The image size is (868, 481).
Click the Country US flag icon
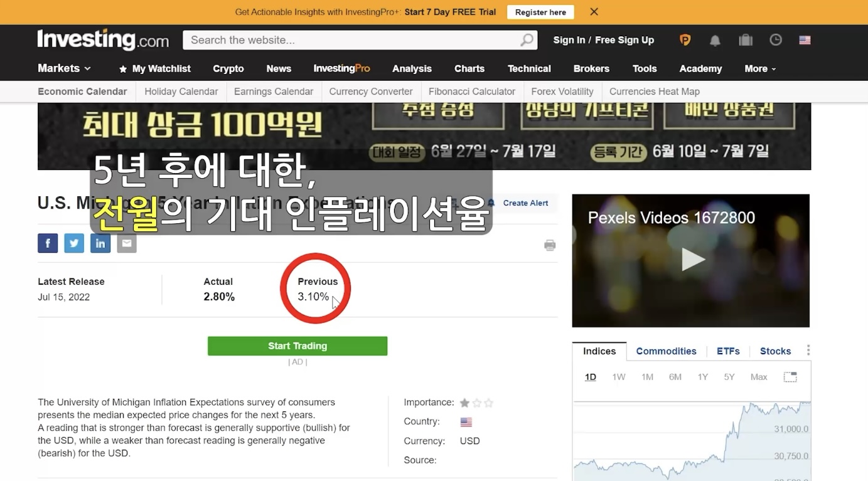pos(466,422)
